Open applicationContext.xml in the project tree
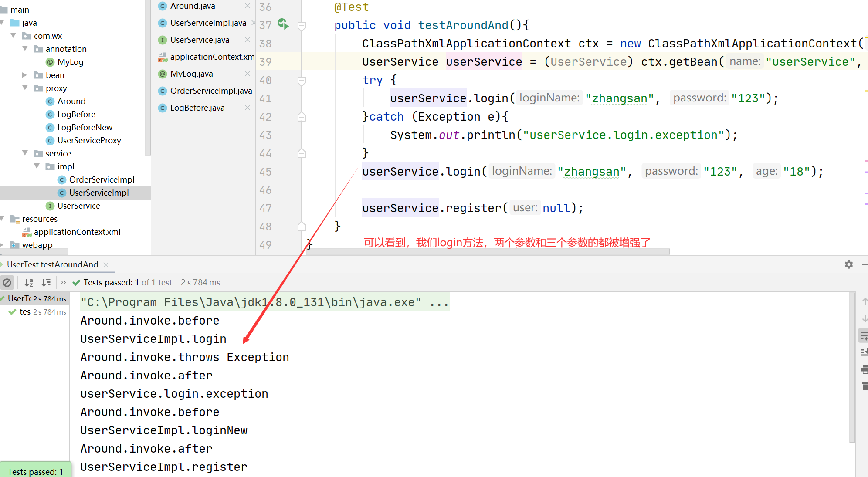Viewport: 868px width, 477px height. (77, 232)
